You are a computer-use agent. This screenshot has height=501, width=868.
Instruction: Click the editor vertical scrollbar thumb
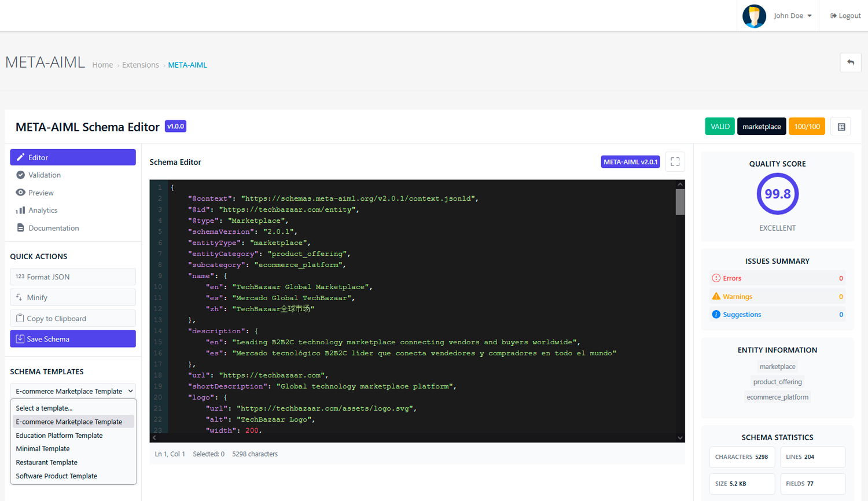tap(680, 202)
